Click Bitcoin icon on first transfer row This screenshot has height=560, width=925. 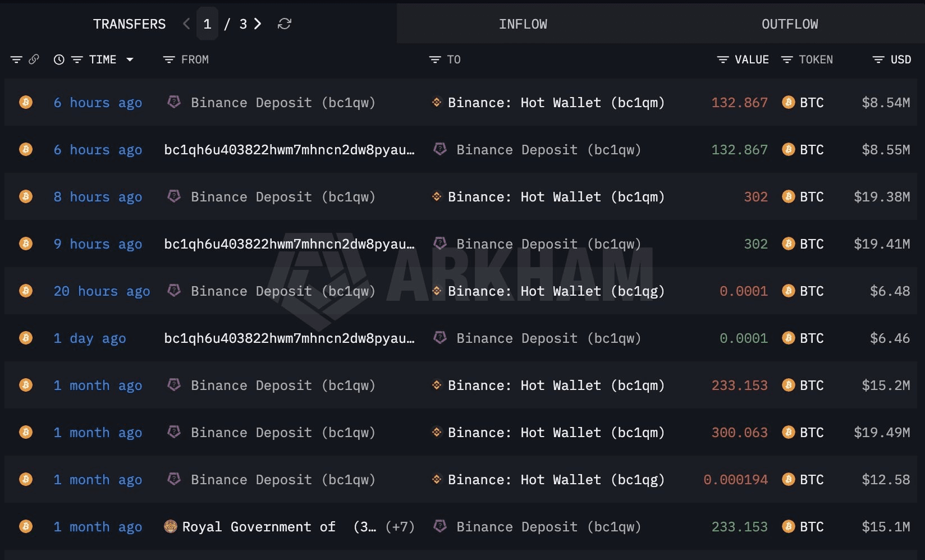coord(26,102)
